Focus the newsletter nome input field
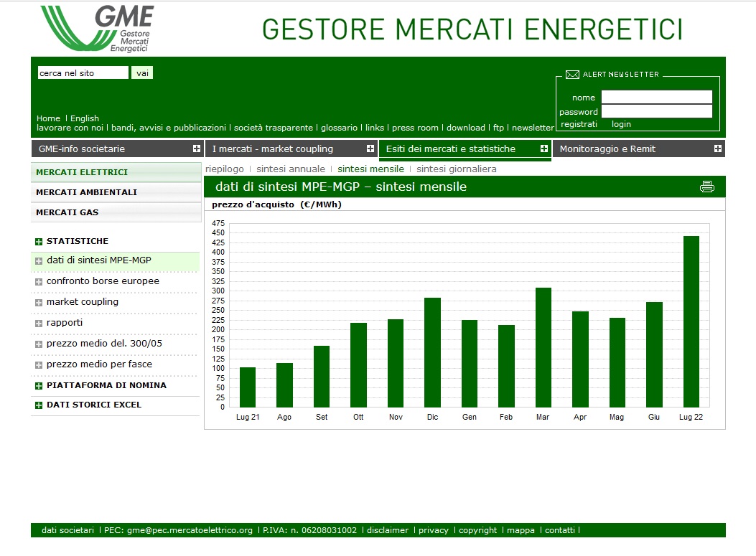Screen dimensions: 756x556 click(x=657, y=97)
